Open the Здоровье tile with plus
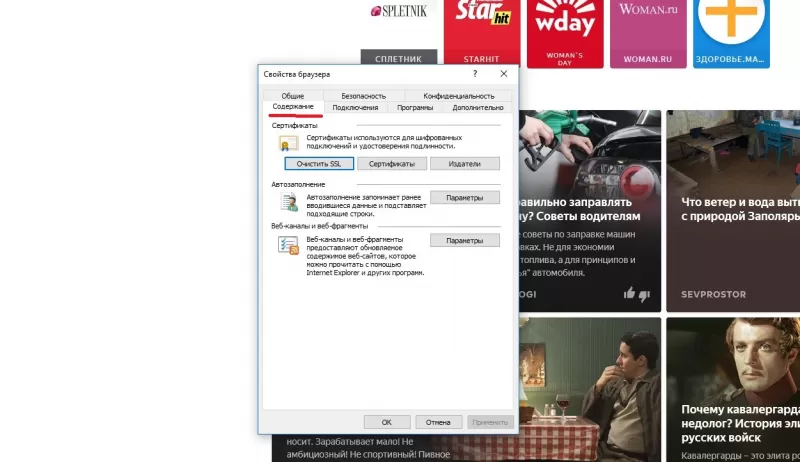This screenshot has height=462, width=800. point(731,34)
